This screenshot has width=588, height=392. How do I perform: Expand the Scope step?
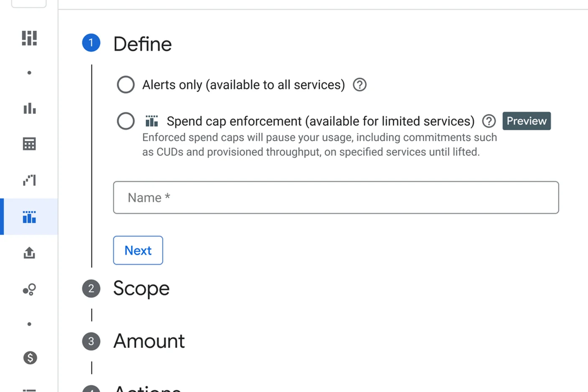click(x=141, y=289)
